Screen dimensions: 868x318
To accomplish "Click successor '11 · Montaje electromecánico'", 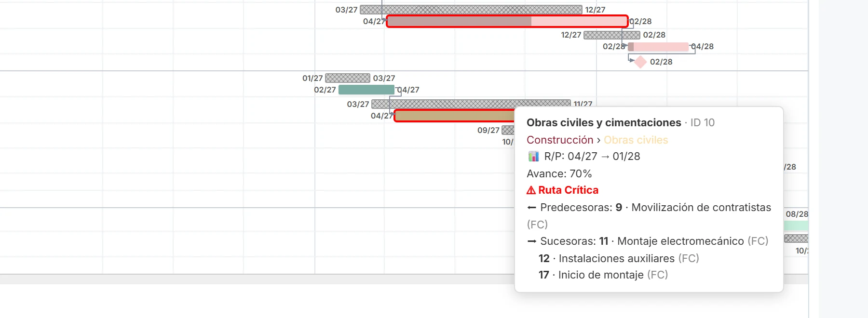I will pos(671,241).
